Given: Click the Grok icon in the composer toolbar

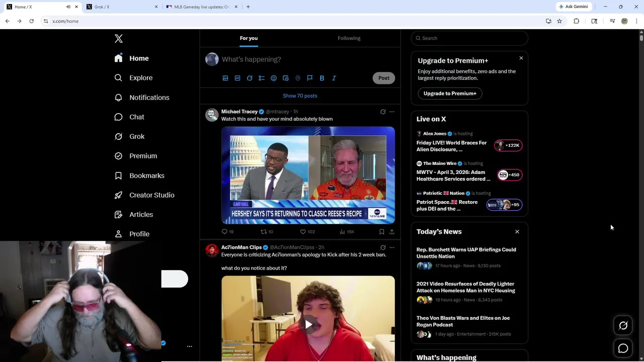Looking at the screenshot, I should coord(250,78).
